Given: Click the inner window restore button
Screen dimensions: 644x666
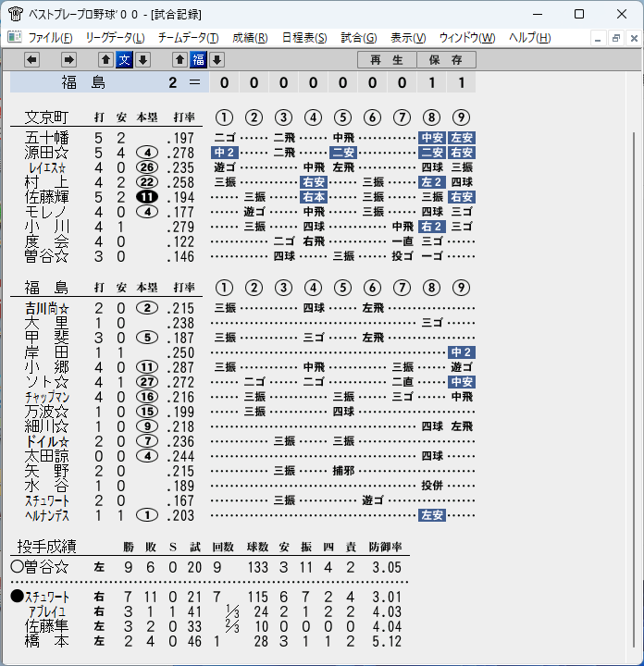Looking at the screenshot, I should tap(616, 38).
